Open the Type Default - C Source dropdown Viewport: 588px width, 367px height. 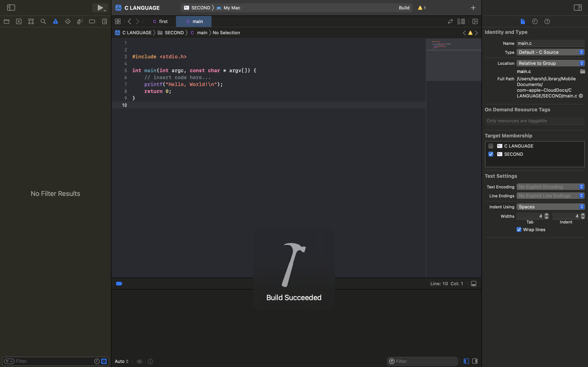click(x=550, y=52)
